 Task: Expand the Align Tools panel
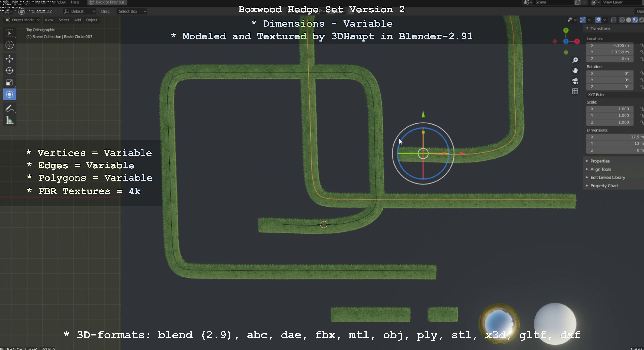[x=600, y=169]
